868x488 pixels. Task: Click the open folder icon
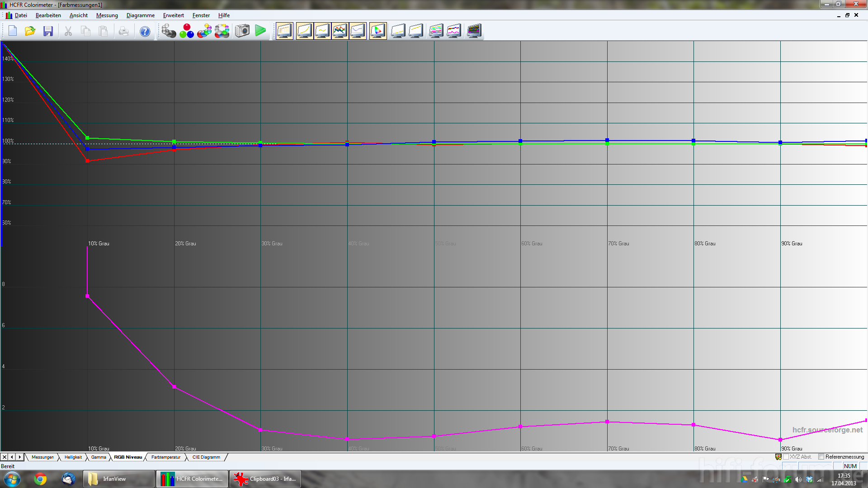[x=30, y=31]
